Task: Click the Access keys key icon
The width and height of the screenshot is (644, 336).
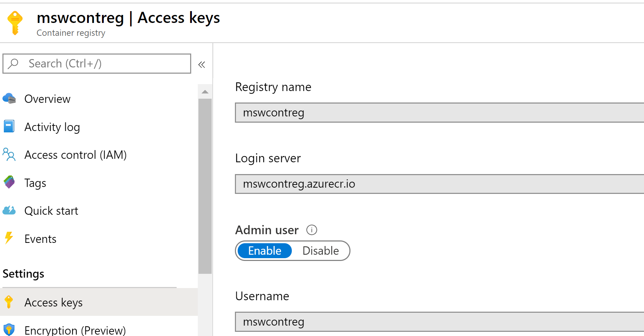Action: (x=9, y=302)
